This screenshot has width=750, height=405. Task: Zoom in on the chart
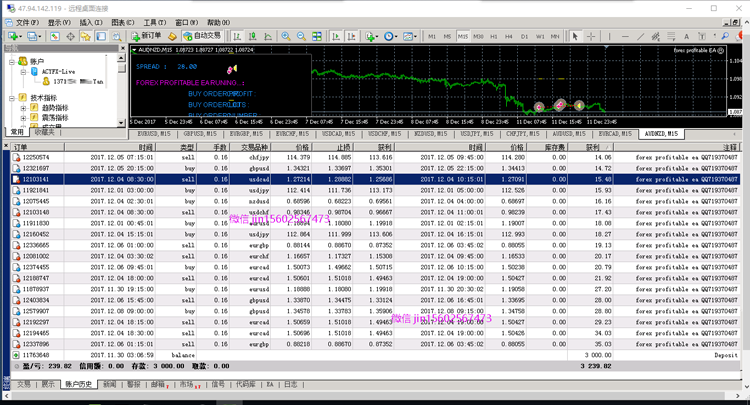(286, 36)
